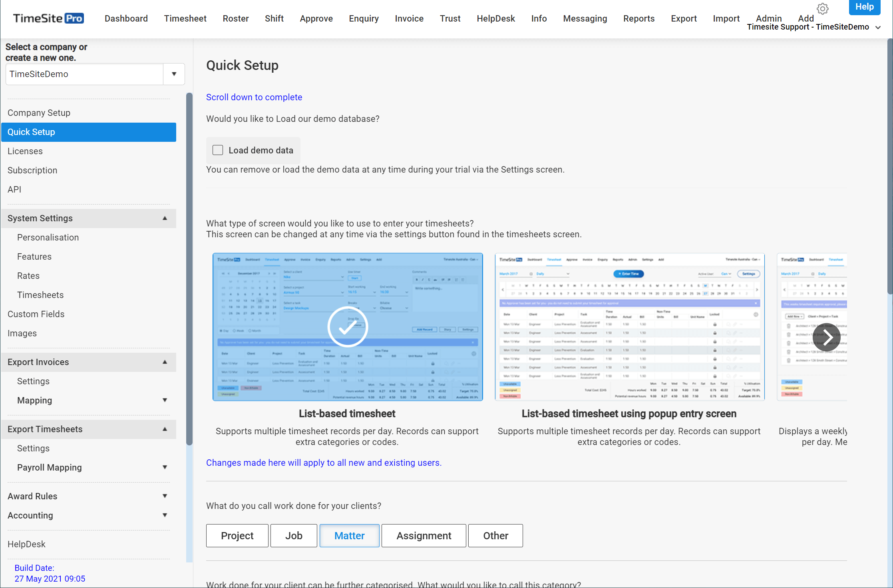The width and height of the screenshot is (893, 588).
Task: Select the popup entry screen timesheet thumbnail
Action: [x=630, y=327]
